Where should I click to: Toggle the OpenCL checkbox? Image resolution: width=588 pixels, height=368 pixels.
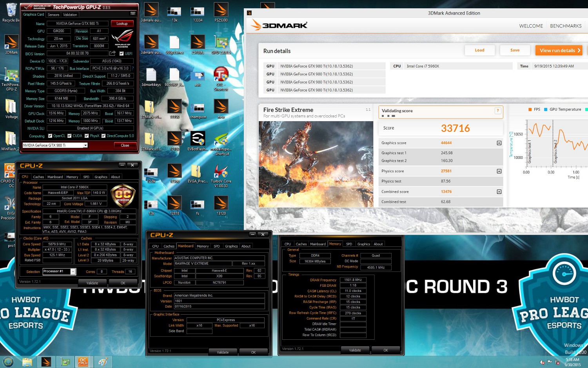pyautogui.click(x=50, y=136)
